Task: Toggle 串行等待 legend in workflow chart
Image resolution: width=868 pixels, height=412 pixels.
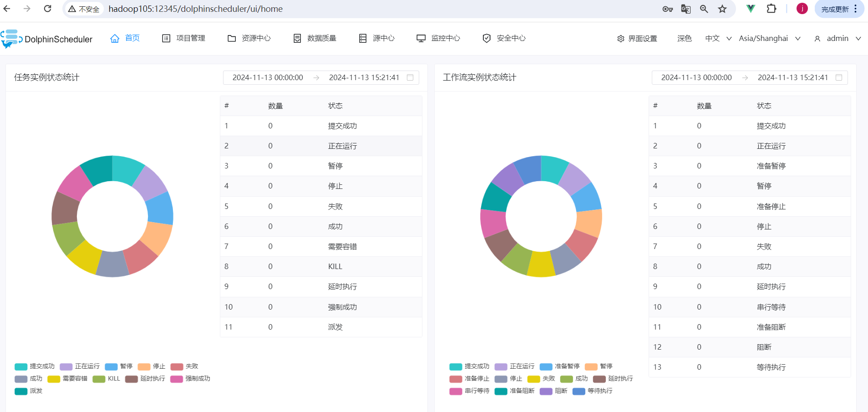Action: [469, 391]
